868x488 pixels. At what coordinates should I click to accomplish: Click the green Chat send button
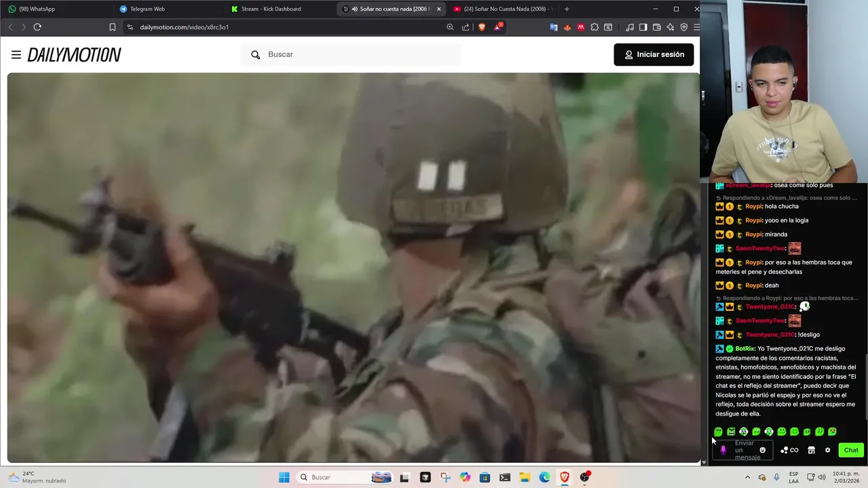[x=851, y=450]
